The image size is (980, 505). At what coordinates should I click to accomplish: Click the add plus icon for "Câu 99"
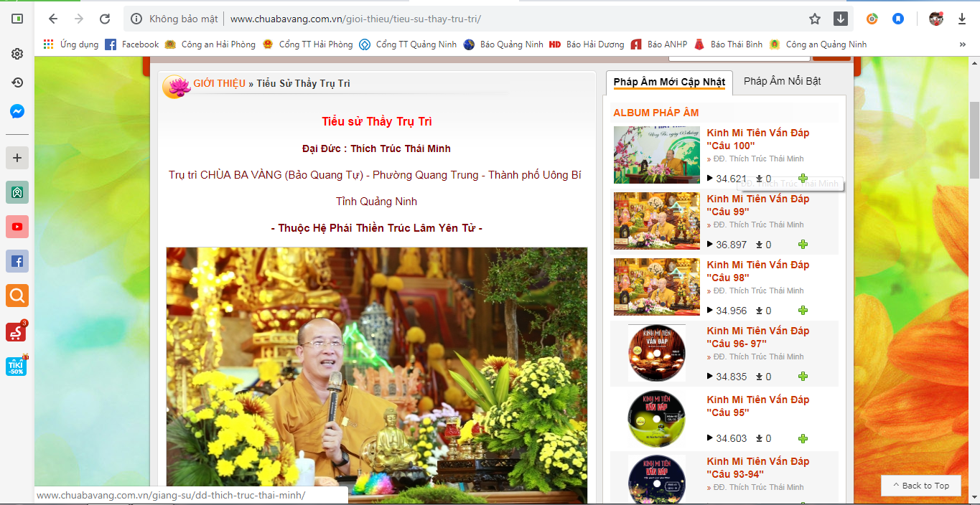point(803,245)
